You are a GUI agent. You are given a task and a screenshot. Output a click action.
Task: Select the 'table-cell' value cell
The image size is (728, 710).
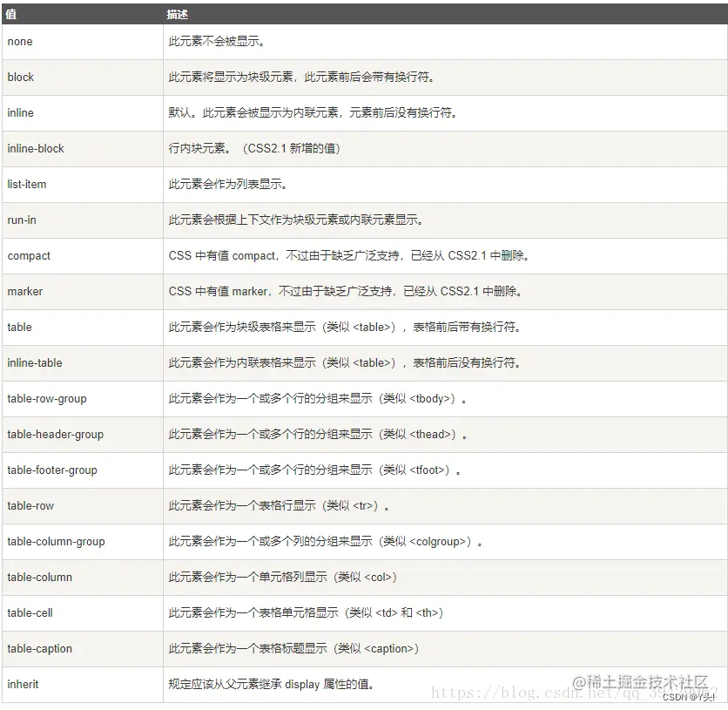tap(83, 614)
